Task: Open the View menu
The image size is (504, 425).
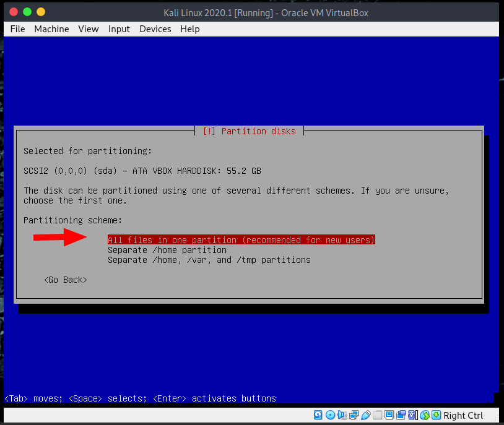Action: coord(89,29)
